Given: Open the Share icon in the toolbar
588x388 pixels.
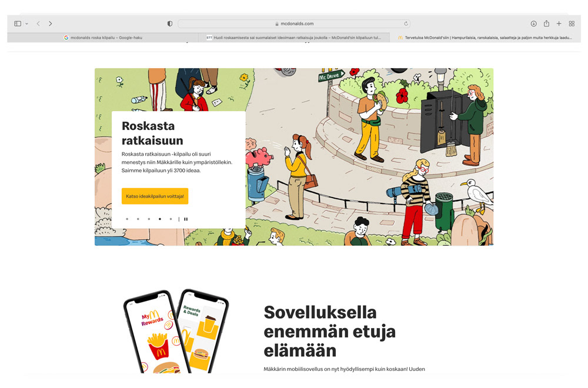Looking at the screenshot, I should pyautogui.click(x=546, y=24).
